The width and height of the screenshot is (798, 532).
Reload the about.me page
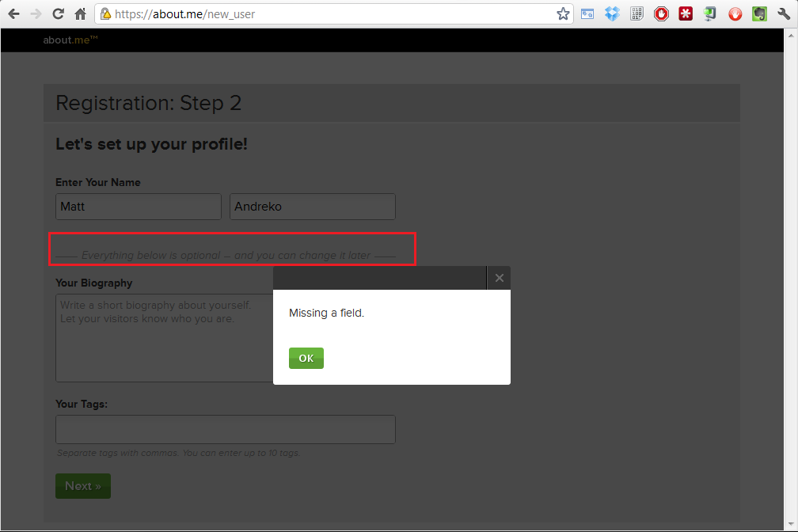[x=58, y=13]
